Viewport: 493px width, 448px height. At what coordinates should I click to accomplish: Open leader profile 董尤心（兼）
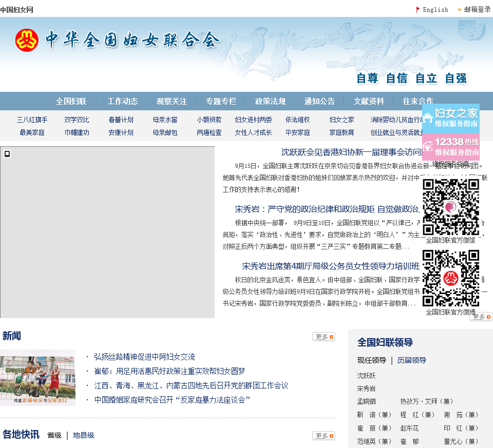[x=461, y=441]
